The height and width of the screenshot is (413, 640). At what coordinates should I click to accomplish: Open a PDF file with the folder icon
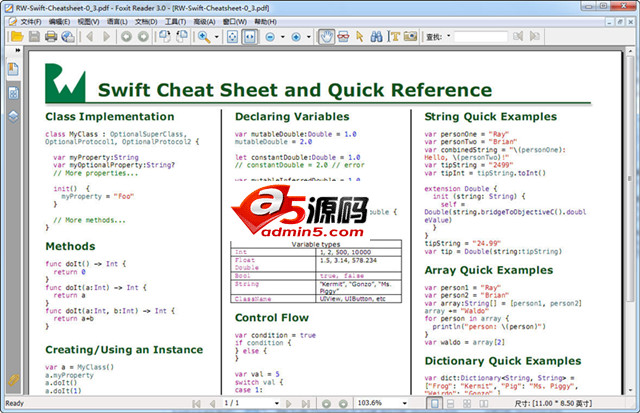[17, 37]
